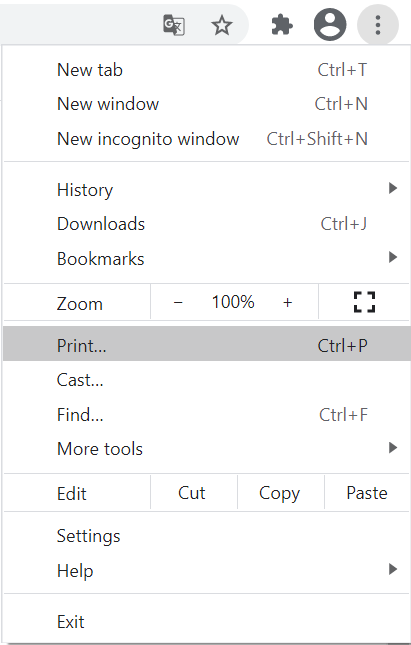Open the Extensions puzzle-piece icon
Screen dimensions: 411x645
282,25
